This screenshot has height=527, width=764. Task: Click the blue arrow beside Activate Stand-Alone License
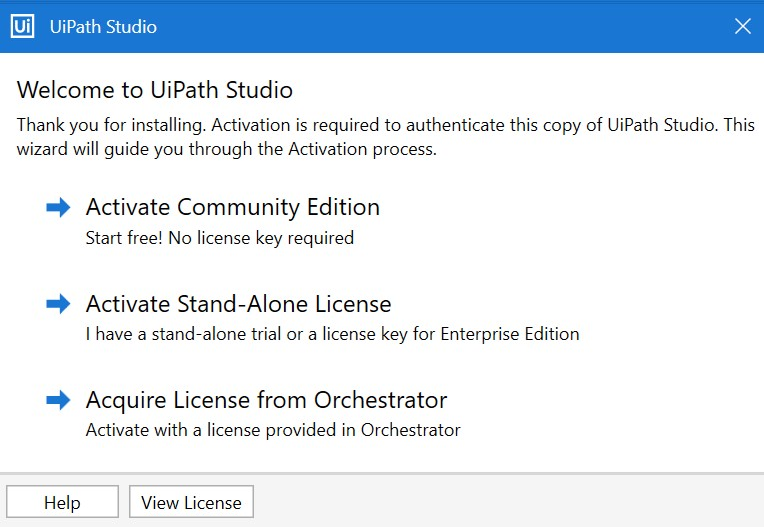point(58,304)
